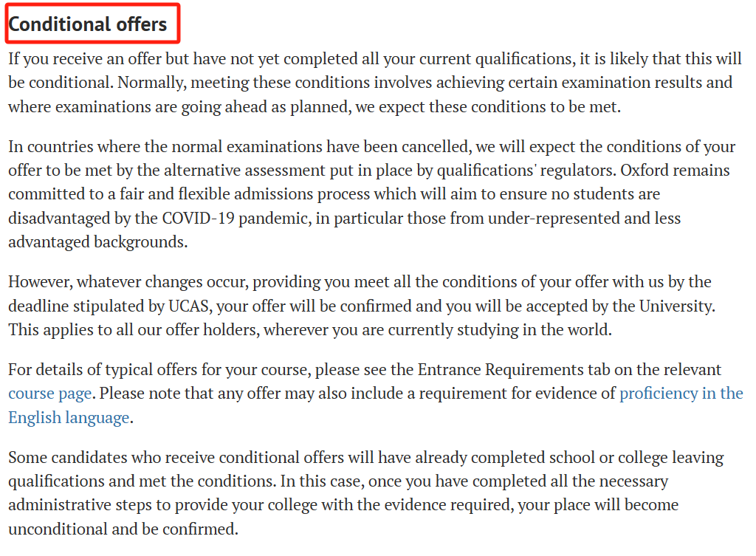Image resolution: width=756 pixels, height=556 pixels.
Task: Click the phrase "unconditional and be confirmed"
Action: tap(123, 529)
